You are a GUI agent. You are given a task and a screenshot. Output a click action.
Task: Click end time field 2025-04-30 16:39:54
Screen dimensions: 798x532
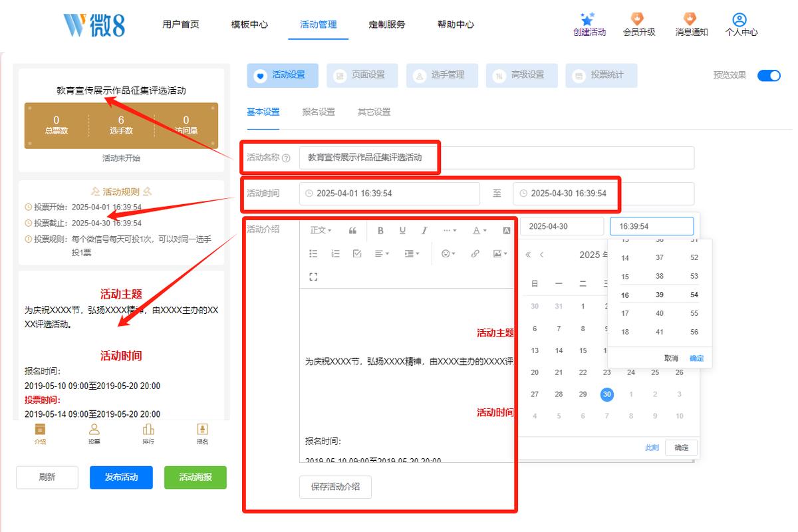pos(604,194)
